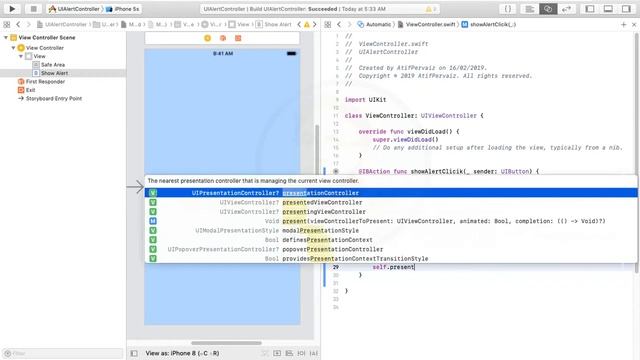Choose presentingViewController autocomplete suggestion
Image resolution: width=640 pixels, height=360 pixels.
391,212
